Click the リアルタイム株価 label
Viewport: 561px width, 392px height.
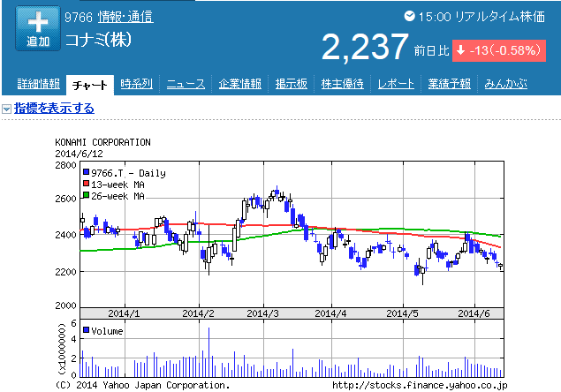pos(500,17)
